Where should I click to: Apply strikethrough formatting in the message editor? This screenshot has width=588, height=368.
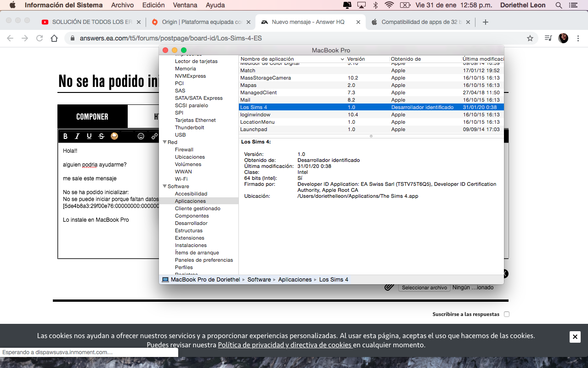click(102, 136)
